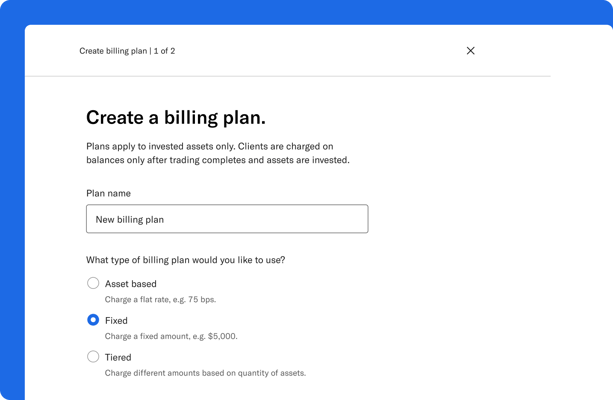Click 'Charge a fixed amount, e.g. $5,000.' text
Viewport: 613px width, 400px height.
pyautogui.click(x=171, y=336)
